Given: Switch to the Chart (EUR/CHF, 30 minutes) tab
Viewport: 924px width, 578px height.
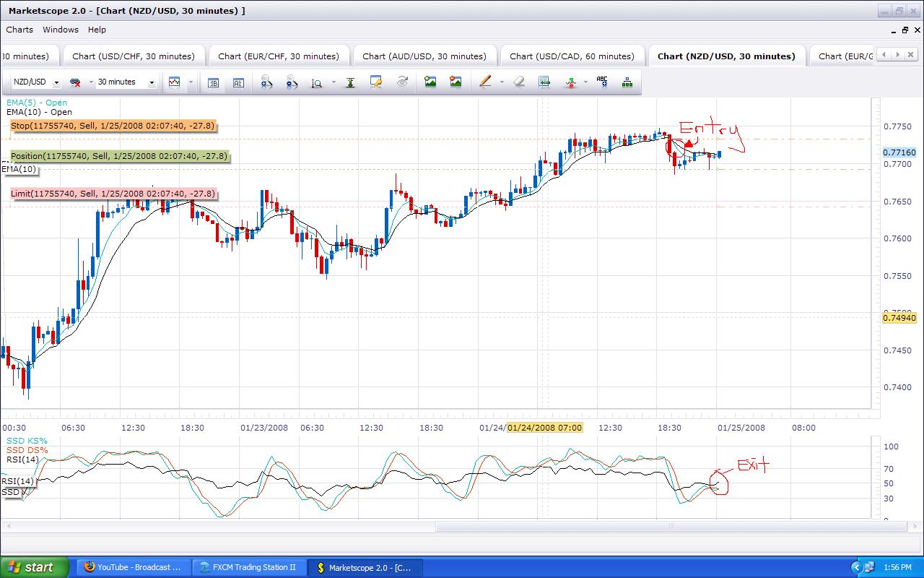Looking at the screenshot, I should click(279, 56).
